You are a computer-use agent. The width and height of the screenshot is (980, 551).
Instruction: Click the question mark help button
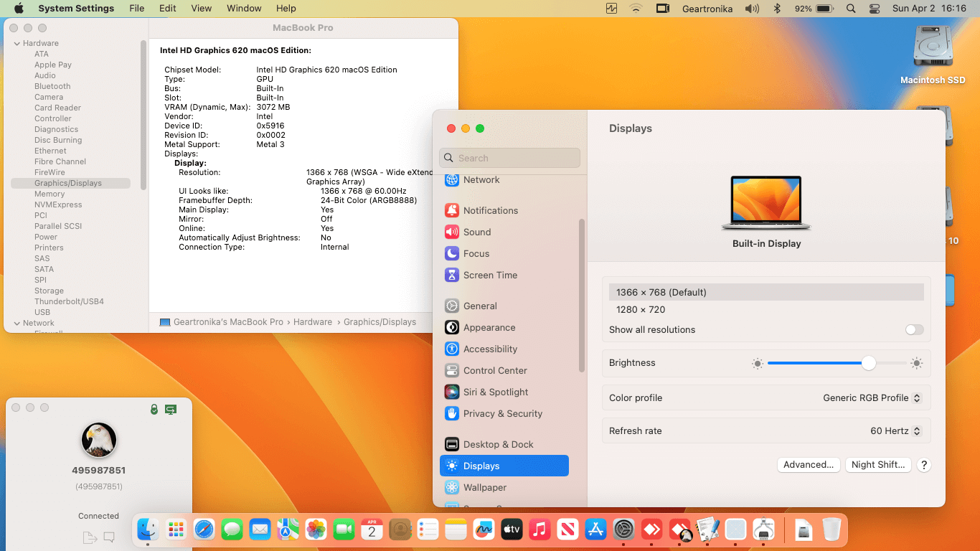[x=924, y=465]
